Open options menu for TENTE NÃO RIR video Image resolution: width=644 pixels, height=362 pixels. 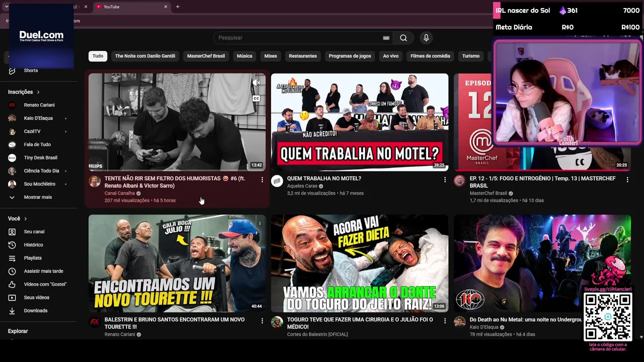[x=262, y=179]
